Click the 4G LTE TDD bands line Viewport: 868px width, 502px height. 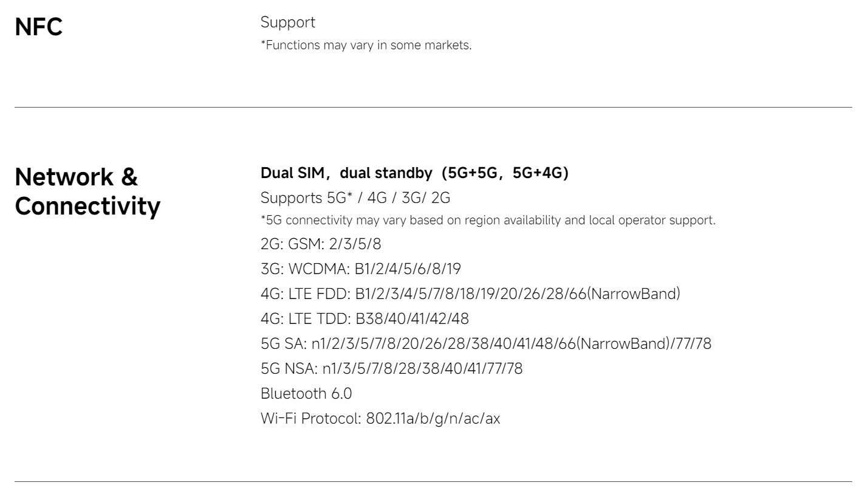pyautogui.click(x=364, y=319)
